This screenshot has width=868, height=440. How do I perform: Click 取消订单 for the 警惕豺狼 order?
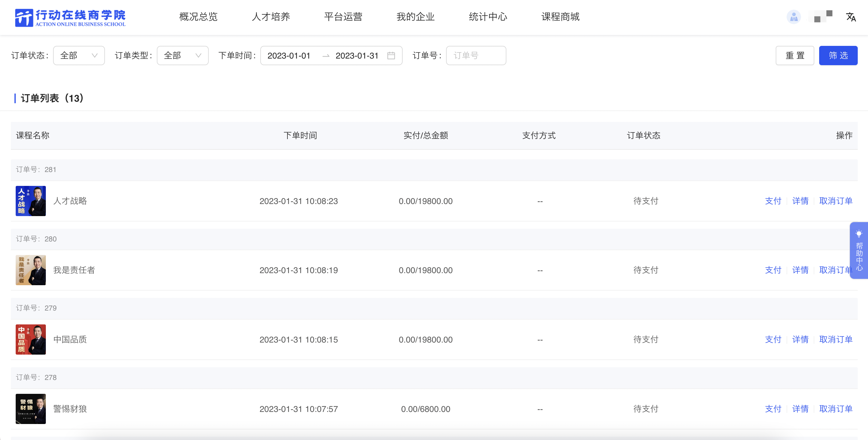pos(836,409)
